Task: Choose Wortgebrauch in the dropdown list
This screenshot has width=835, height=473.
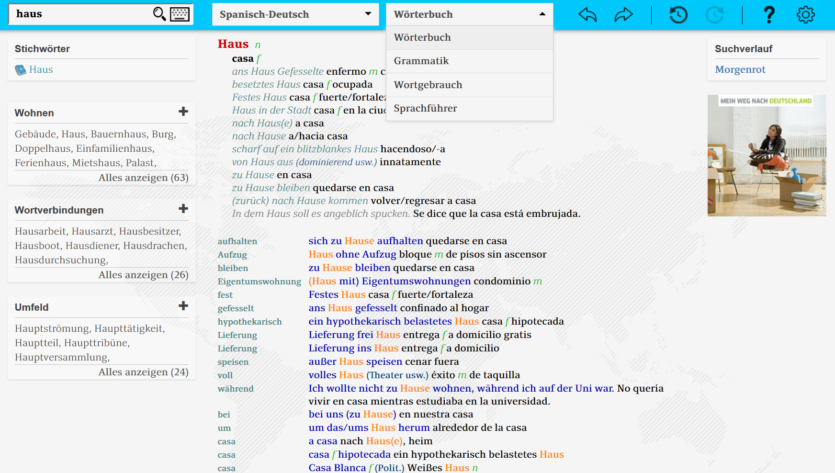Action: coord(427,85)
